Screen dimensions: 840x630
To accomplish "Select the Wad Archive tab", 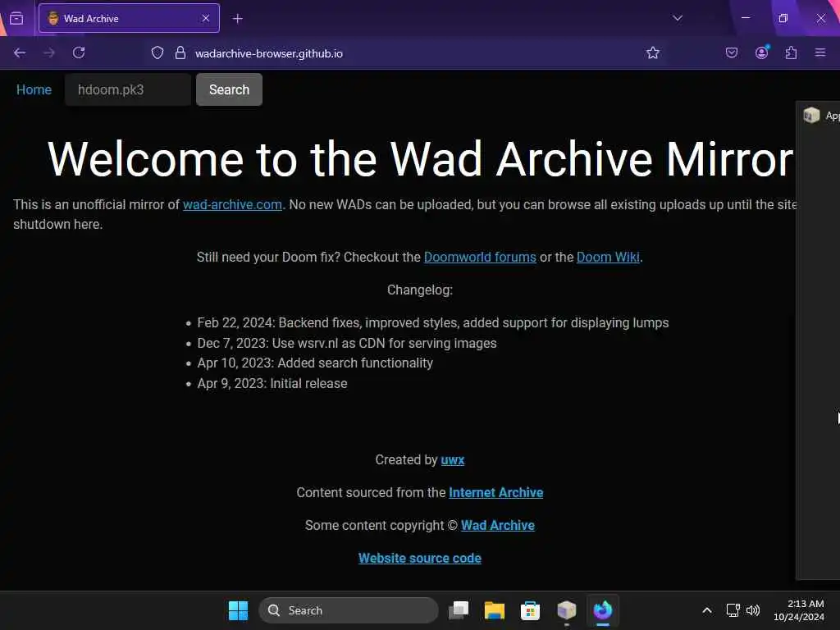I will pos(129,18).
